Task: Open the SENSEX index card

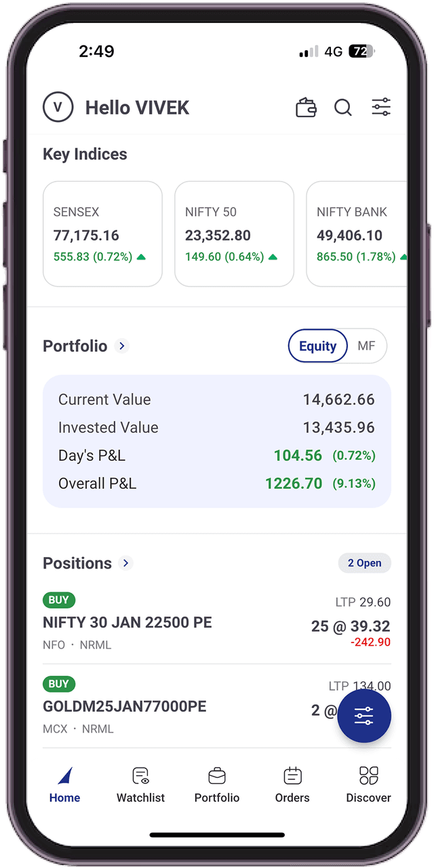Action: (102, 234)
